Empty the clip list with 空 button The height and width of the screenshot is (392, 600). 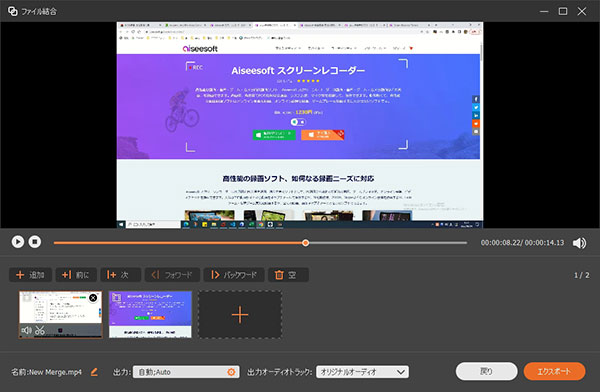[x=288, y=275]
